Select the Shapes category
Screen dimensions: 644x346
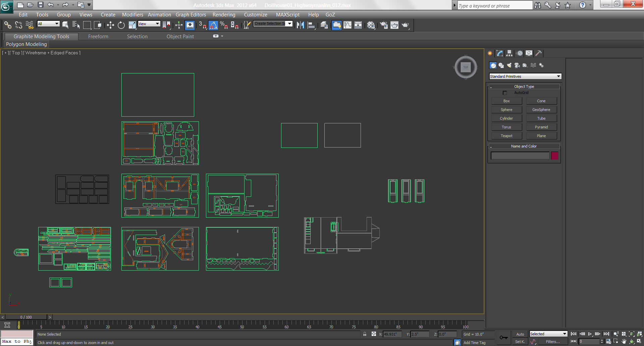point(501,65)
